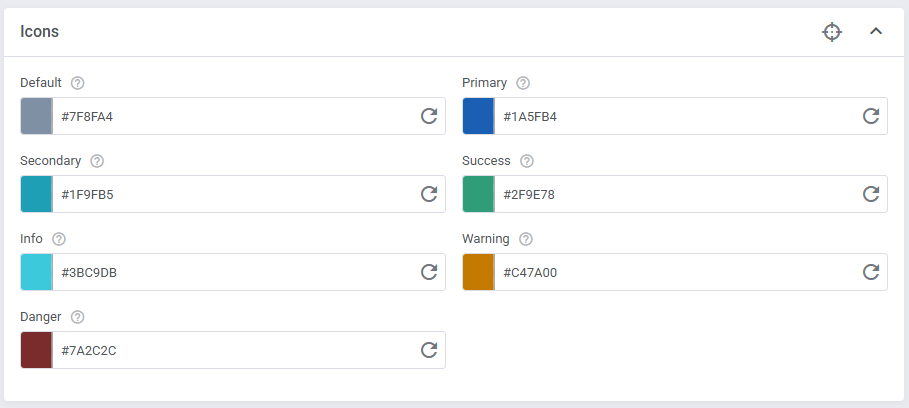
Task: Reset the Secondary icon color
Action: pyautogui.click(x=429, y=194)
